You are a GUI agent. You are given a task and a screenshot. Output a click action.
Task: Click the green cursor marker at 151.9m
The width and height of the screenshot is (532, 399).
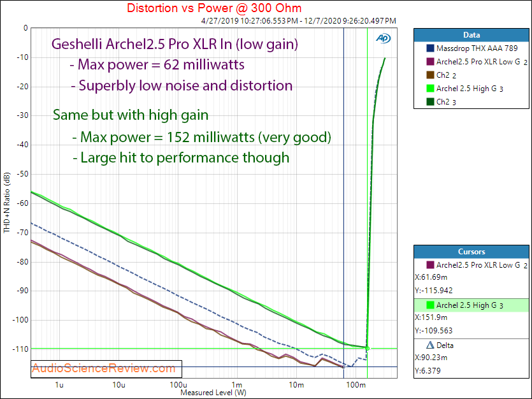point(367,348)
